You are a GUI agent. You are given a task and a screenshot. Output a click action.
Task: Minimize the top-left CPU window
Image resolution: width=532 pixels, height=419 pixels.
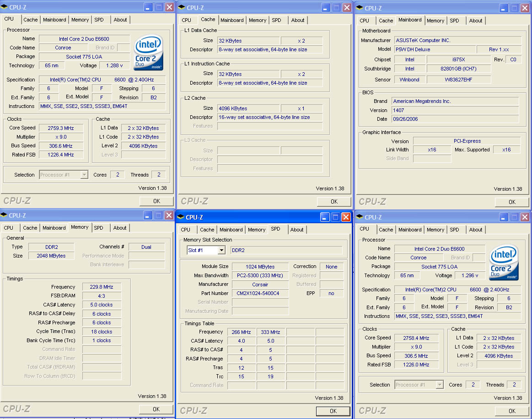point(148,7)
